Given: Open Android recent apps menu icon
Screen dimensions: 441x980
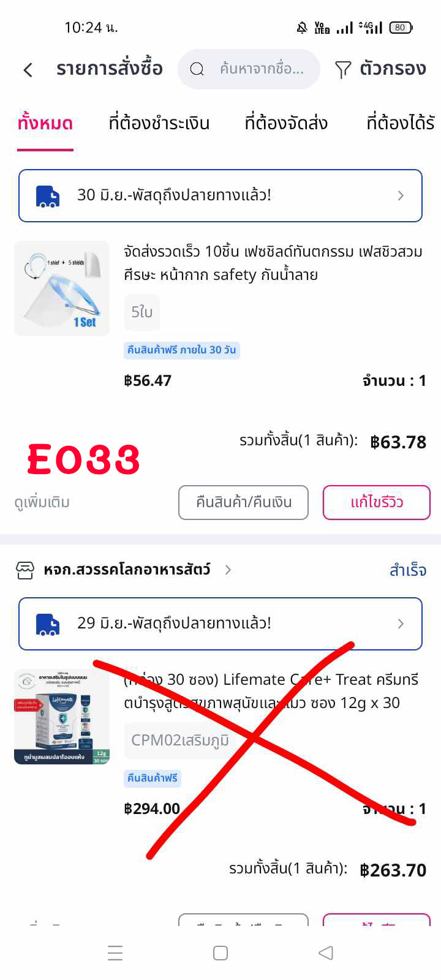Looking at the screenshot, I should tap(115, 953).
